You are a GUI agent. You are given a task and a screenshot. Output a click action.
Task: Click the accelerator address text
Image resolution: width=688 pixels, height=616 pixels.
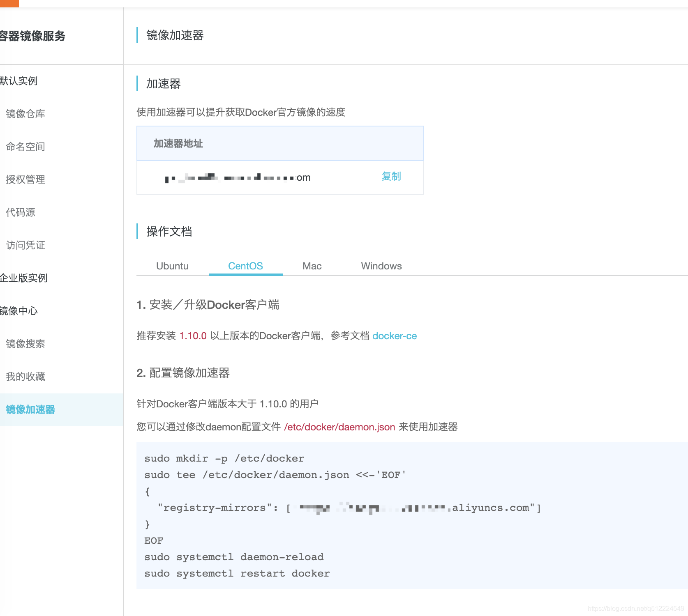click(x=238, y=177)
